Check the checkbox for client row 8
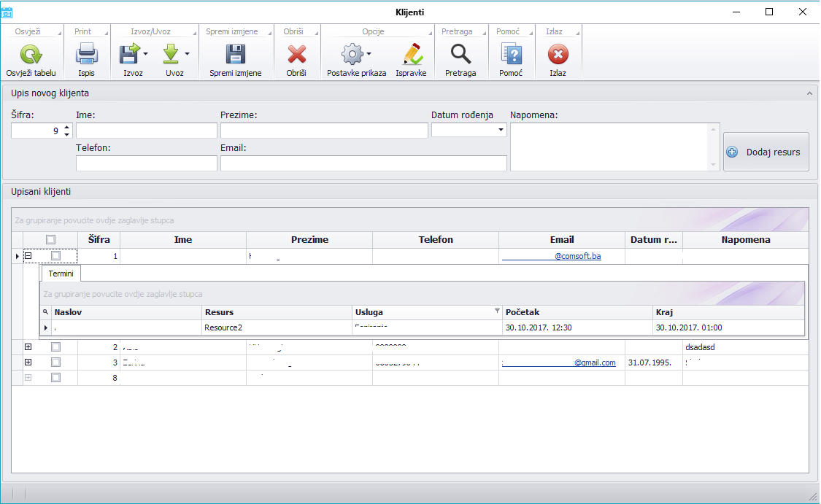821x504 pixels. pyautogui.click(x=55, y=377)
